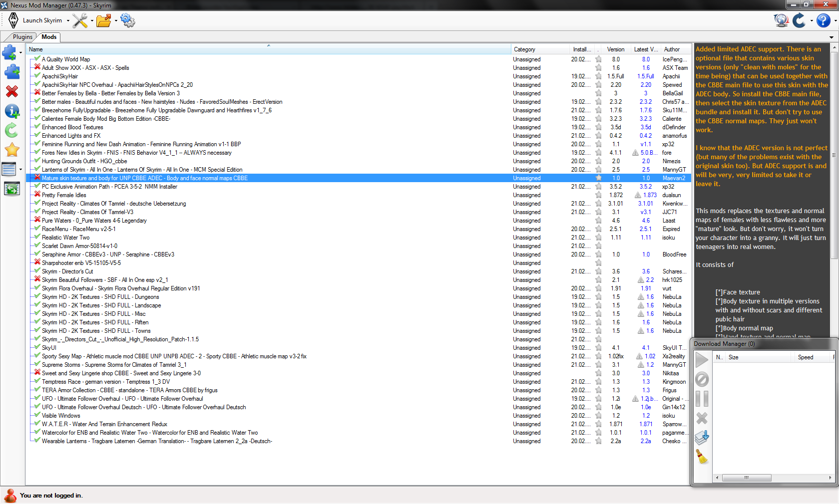Open dropdown arrow beside the tools icon
The height and width of the screenshot is (504, 839).
[x=92, y=21]
